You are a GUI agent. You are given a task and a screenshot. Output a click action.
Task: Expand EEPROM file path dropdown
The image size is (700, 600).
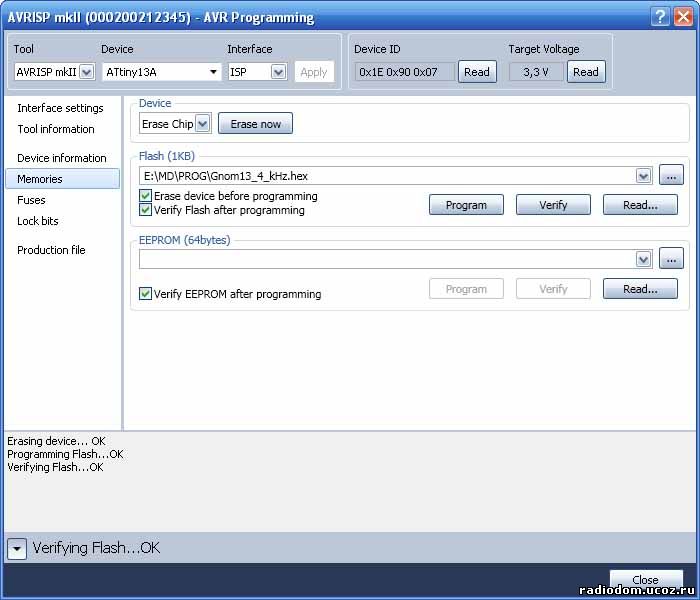(643, 259)
